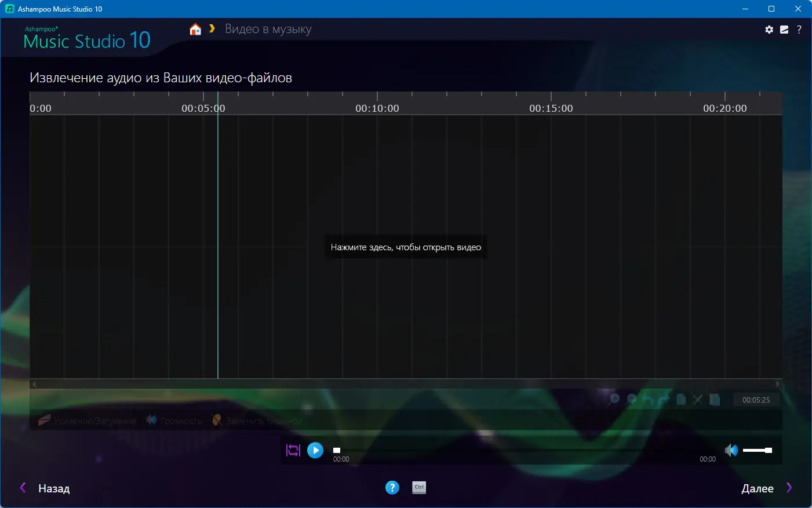Click the Видео в музыку breadcrumb

tap(268, 29)
